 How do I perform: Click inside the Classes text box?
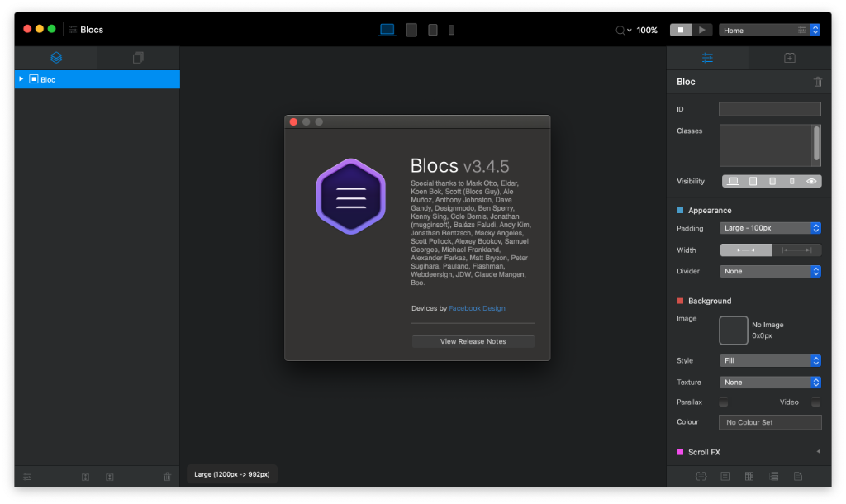coord(766,145)
